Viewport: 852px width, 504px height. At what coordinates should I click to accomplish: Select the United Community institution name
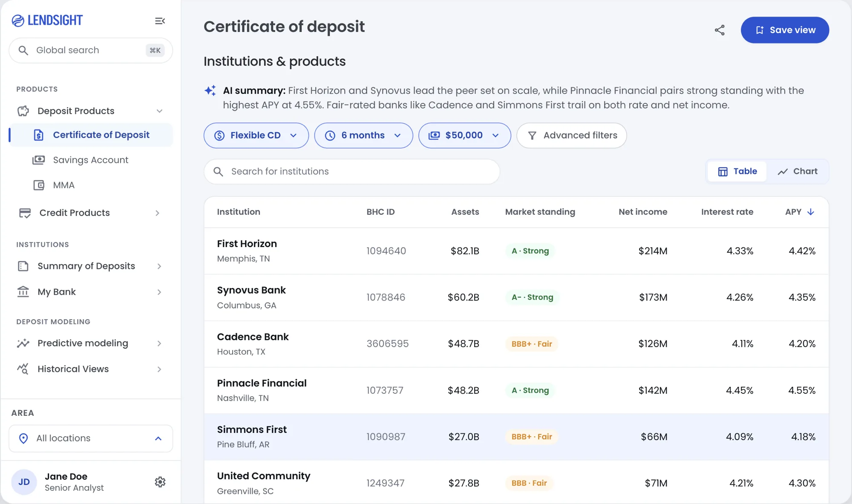(264, 476)
